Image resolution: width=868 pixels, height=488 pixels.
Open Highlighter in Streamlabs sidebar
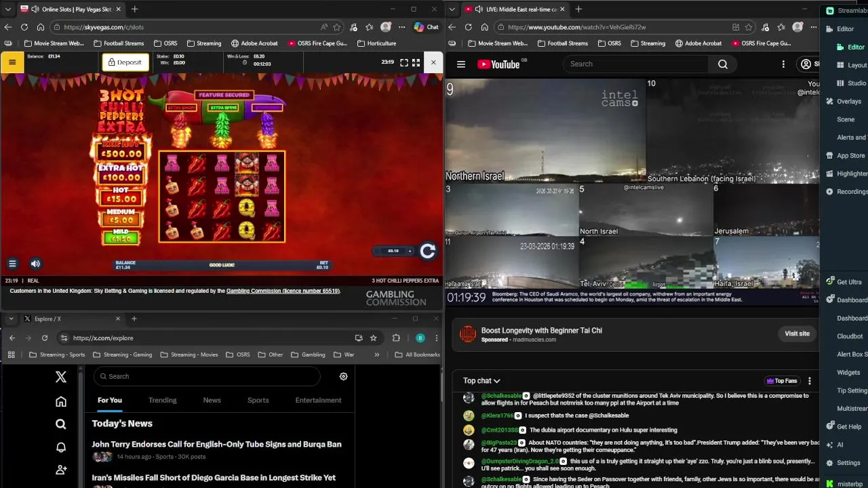[846, 174]
